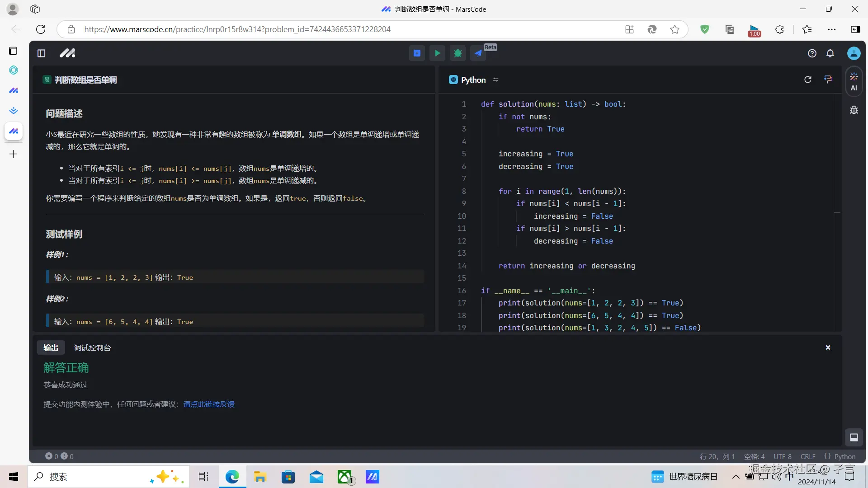Reset the code using the refresh icon
868x488 pixels.
pos(808,80)
